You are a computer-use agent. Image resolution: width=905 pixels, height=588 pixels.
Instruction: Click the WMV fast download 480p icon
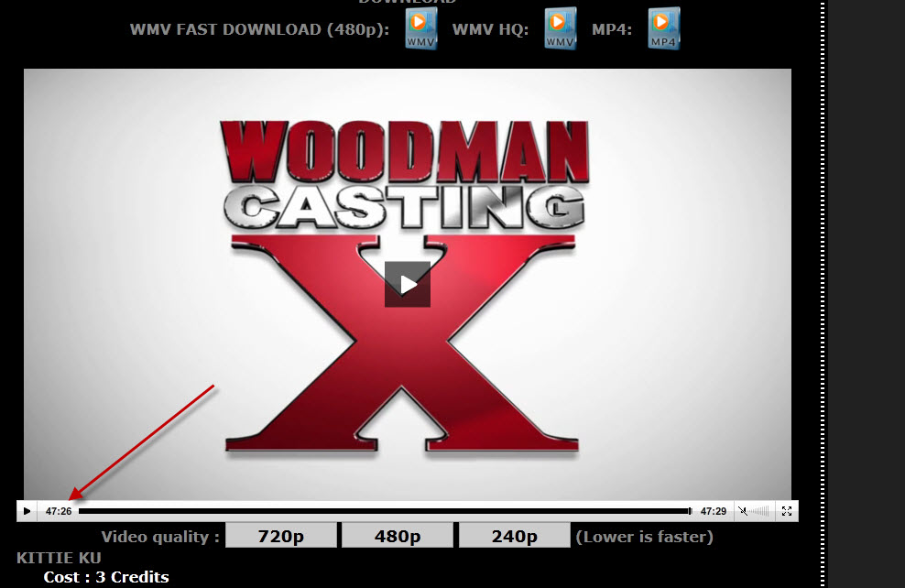coord(420,29)
